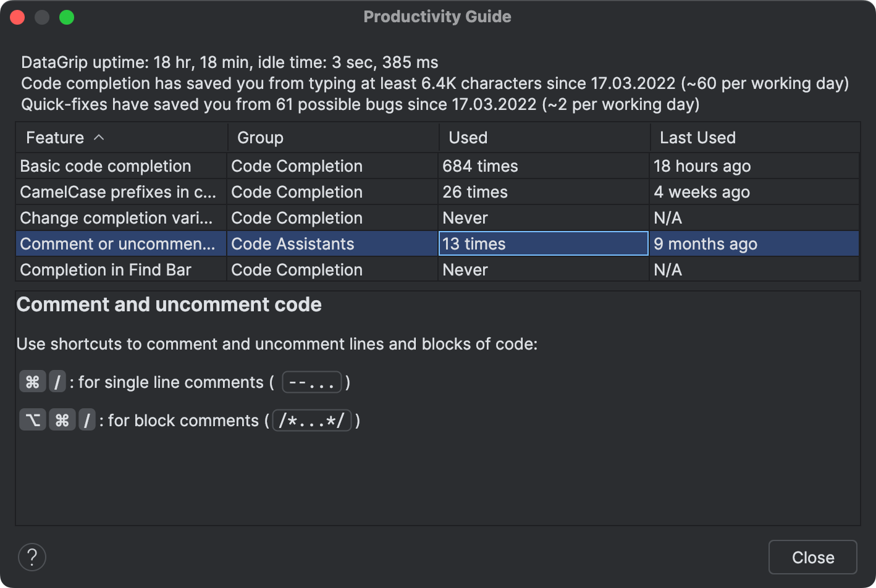Click the '13 times' usage cell
This screenshot has width=876, height=588.
point(474,244)
